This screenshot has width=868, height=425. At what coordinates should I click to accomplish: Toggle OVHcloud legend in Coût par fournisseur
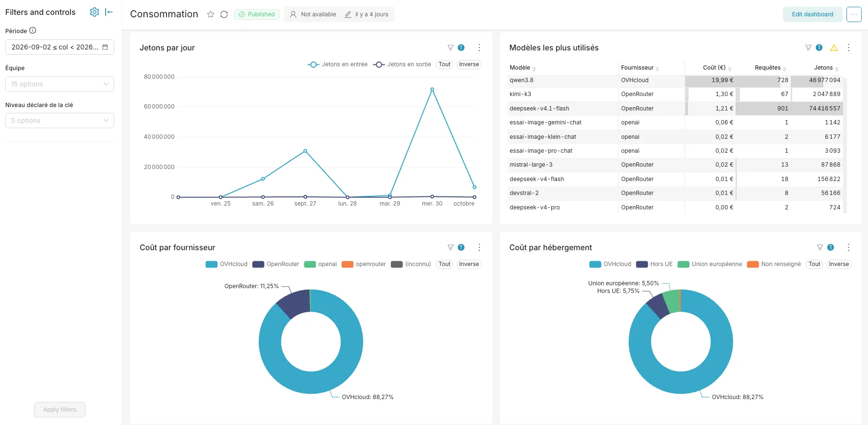click(x=226, y=264)
